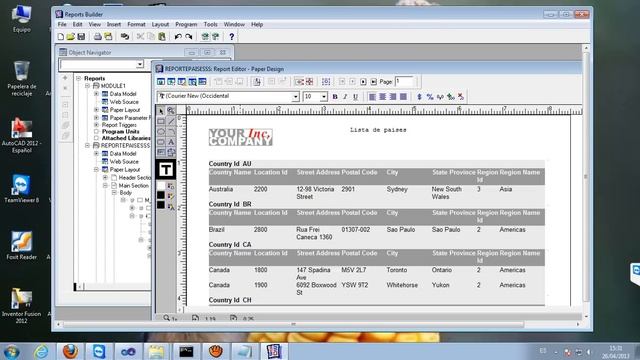Select the Magnify tool in tool palette
This screenshot has width=640, height=360.
pyautogui.click(x=171, y=111)
